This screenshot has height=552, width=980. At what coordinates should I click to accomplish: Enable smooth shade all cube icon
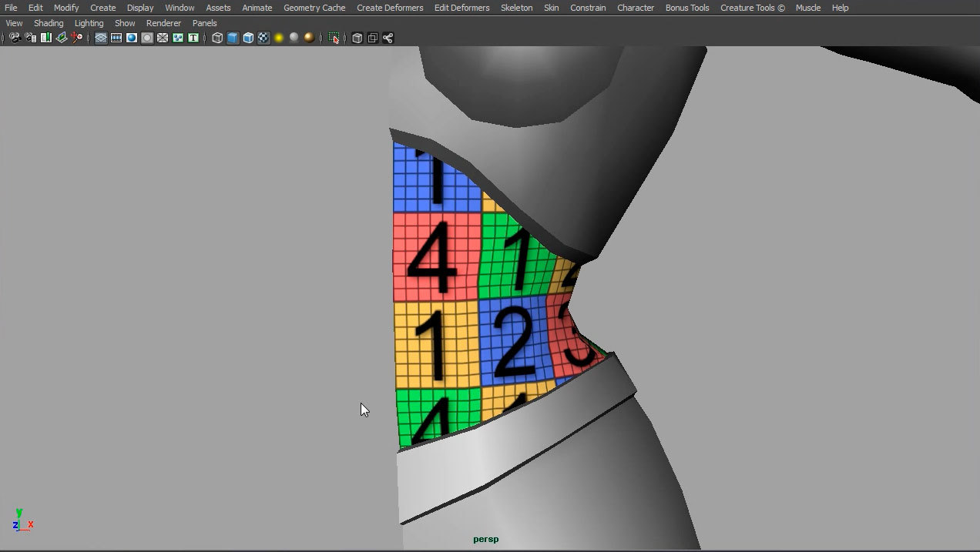coord(233,38)
